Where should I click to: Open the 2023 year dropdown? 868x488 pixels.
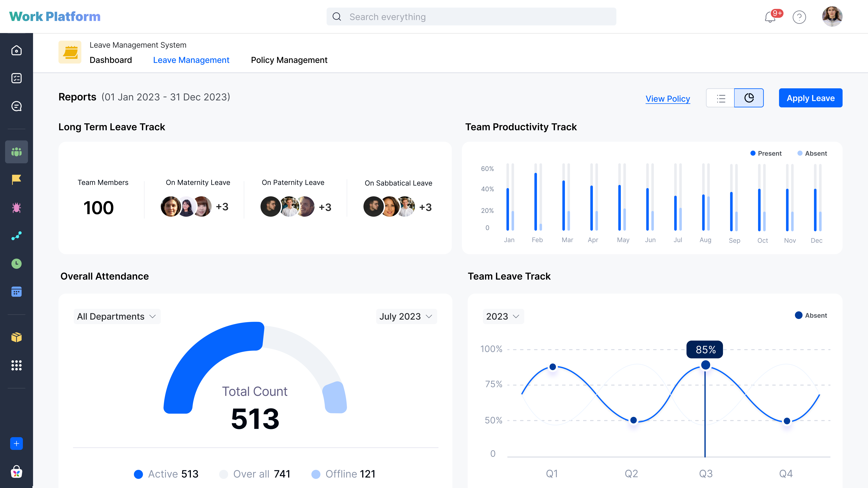[503, 316]
